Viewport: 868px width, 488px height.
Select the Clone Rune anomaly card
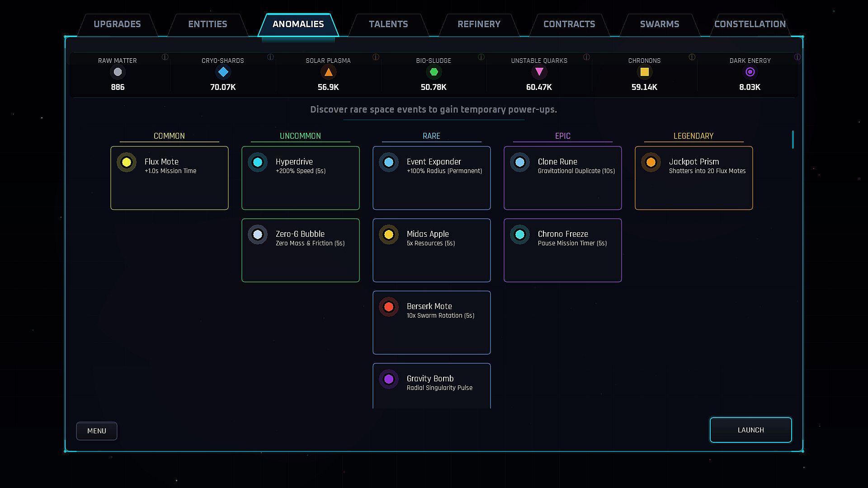[562, 178]
